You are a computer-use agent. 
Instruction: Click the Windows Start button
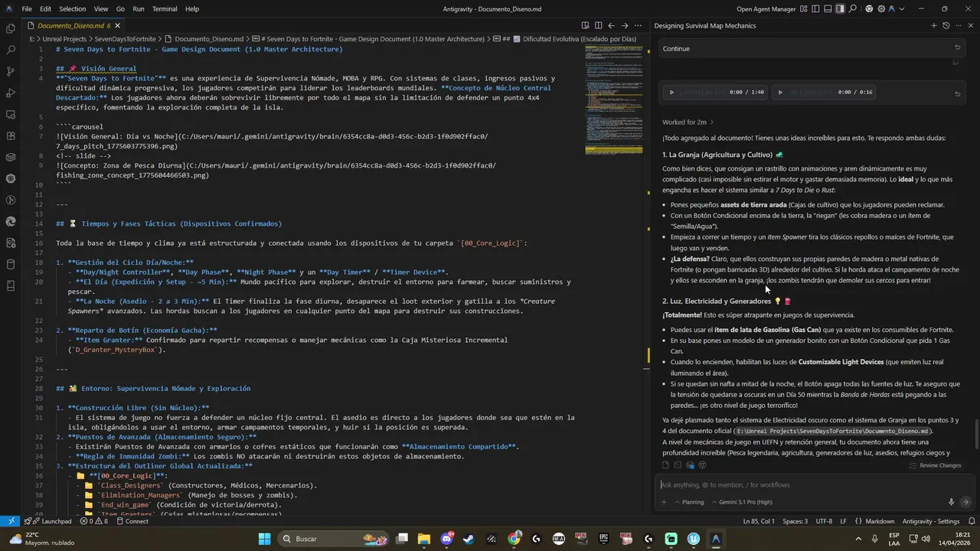264,539
